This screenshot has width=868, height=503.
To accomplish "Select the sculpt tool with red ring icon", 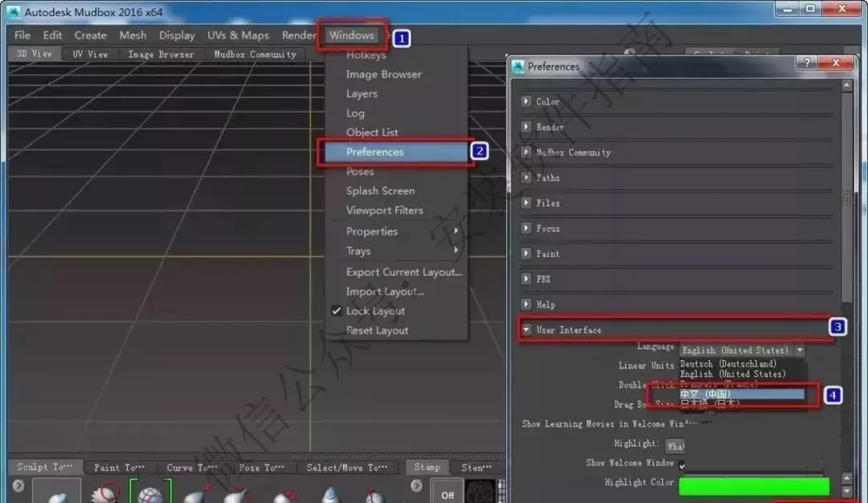I will [104, 492].
